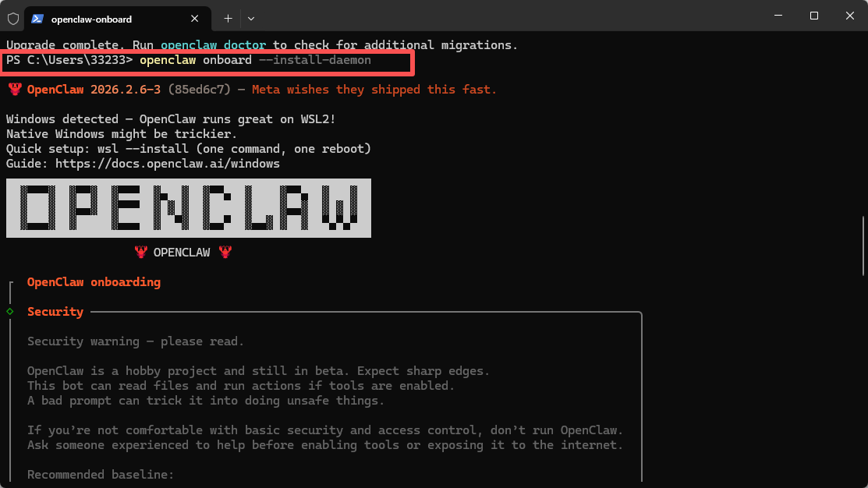The image size is (868, 488).
Task: Click the shield icon in the title bar
Action: [x=13, y=19]
